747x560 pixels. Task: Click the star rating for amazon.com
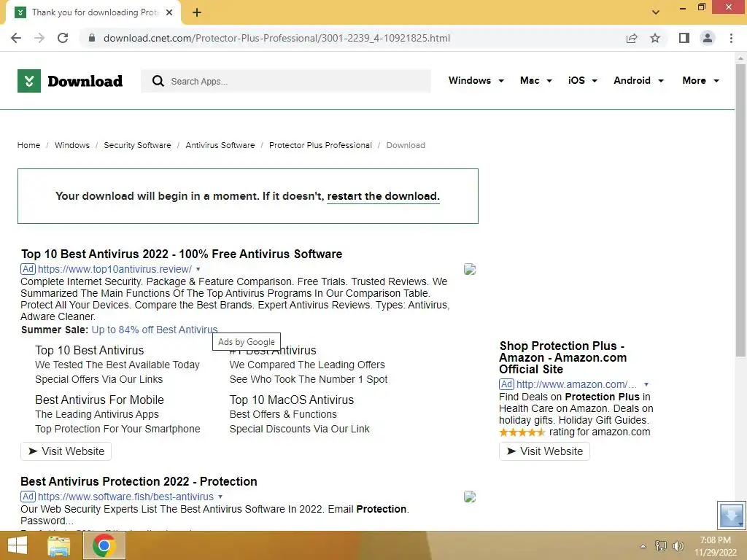(522, 432)
